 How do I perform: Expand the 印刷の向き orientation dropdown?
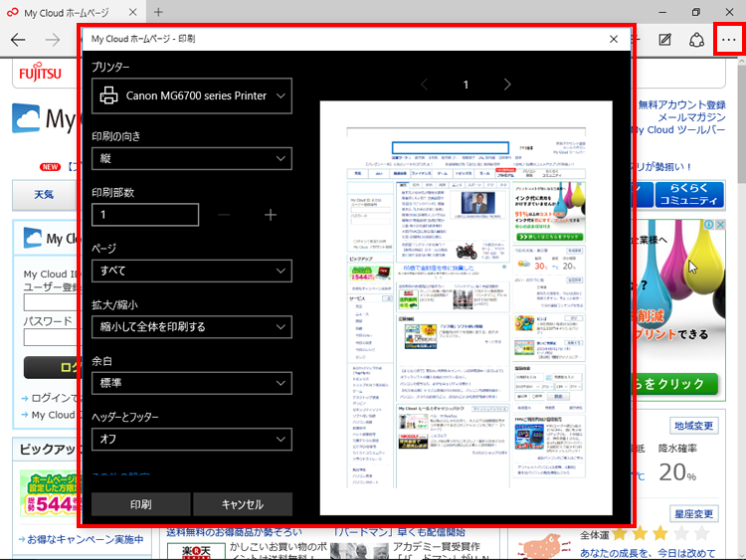coord(191,159)
